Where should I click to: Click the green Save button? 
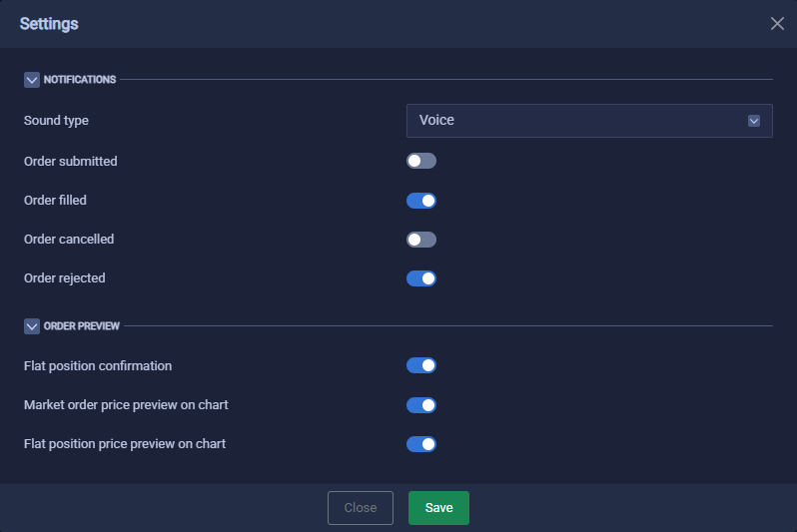(x=438, y=508)
